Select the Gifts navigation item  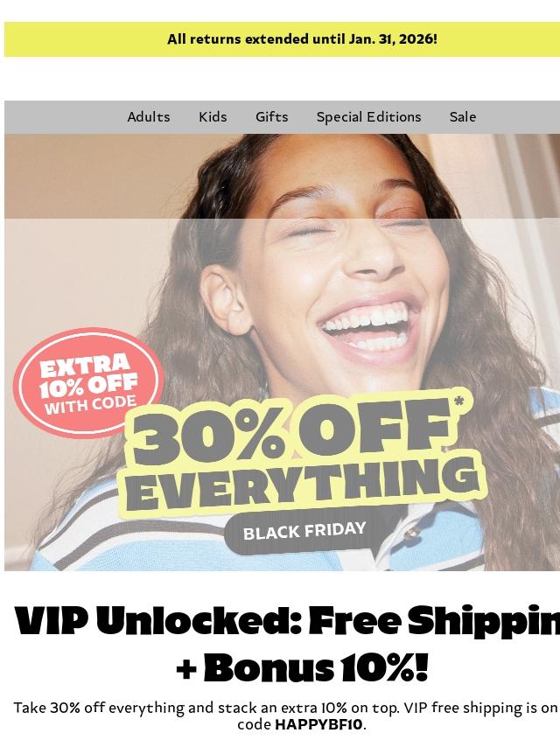tap(271, 116)
